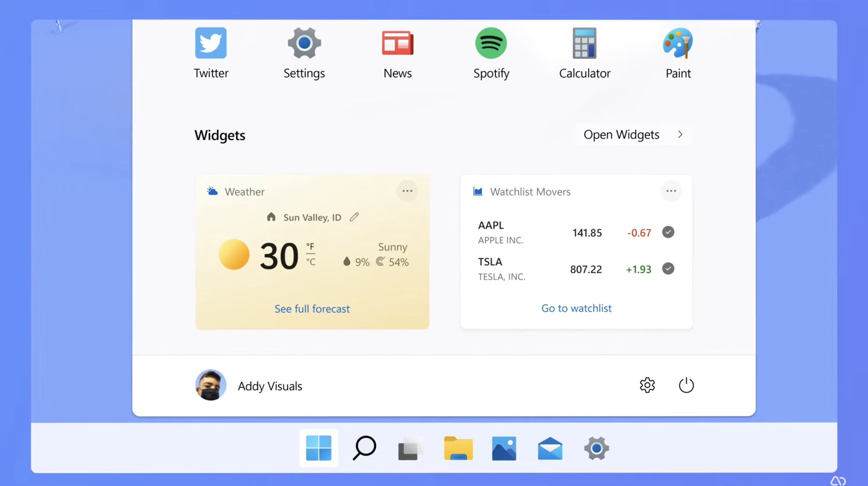Click the 9% precipitation droplet reading
The image size is (868, 486).
356,262
